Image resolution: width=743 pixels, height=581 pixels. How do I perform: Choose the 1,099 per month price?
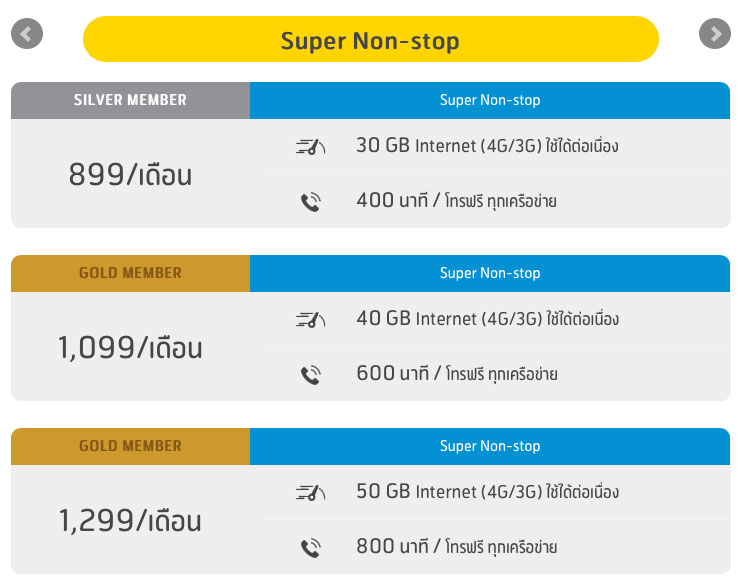click(130, 347)
